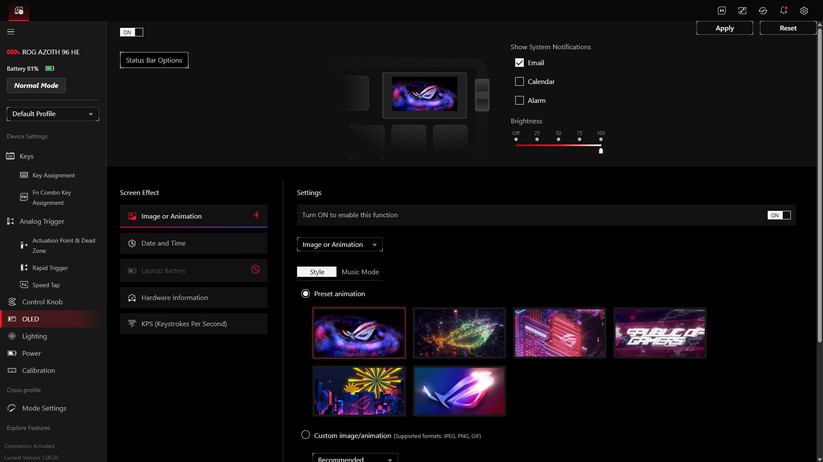Click the Control Knob icon
Image resolution: width=823 pixels, height=462 pixels.
click(12, 301)
